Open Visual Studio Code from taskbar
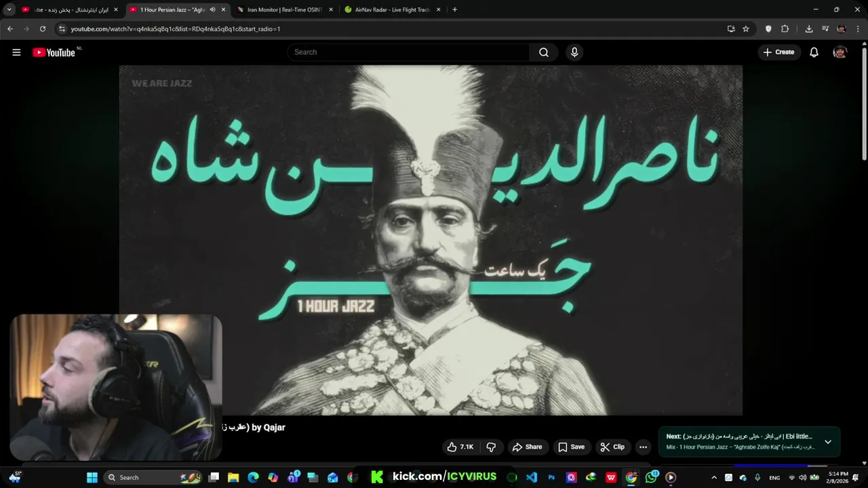 (532, 477)
